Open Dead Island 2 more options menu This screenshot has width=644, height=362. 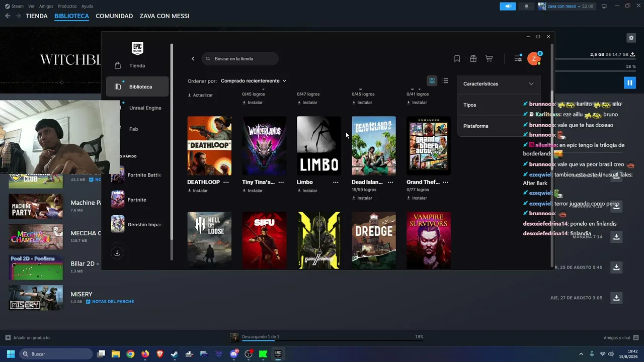click(x=390, y=182)
